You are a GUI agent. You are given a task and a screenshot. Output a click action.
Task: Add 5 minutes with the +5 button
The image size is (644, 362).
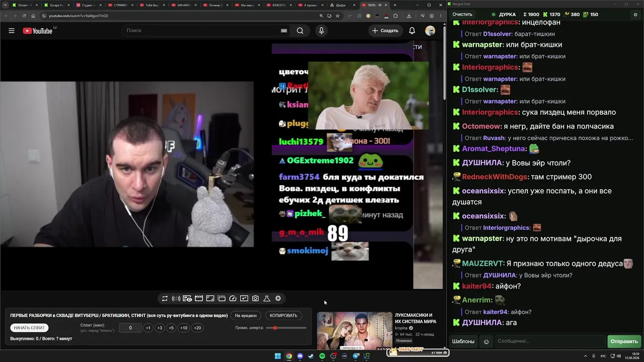click(x=171, y=328)
